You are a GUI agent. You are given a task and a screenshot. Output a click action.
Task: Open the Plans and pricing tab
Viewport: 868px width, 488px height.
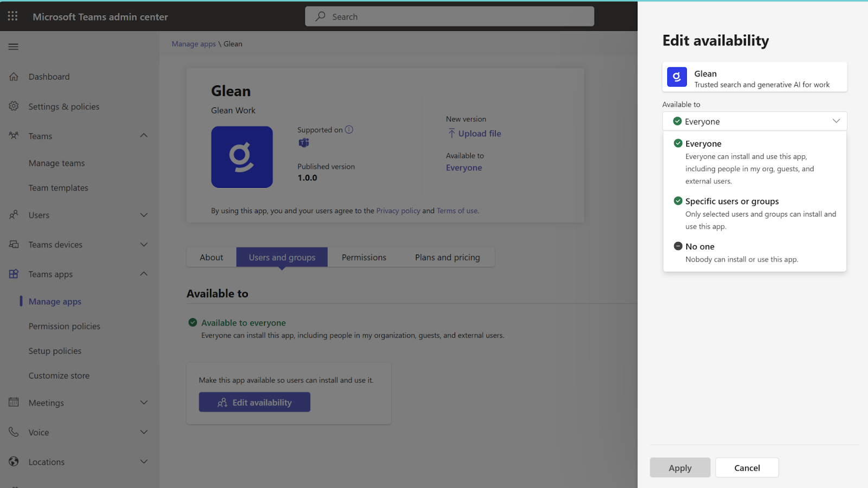[x=447, y=257]
